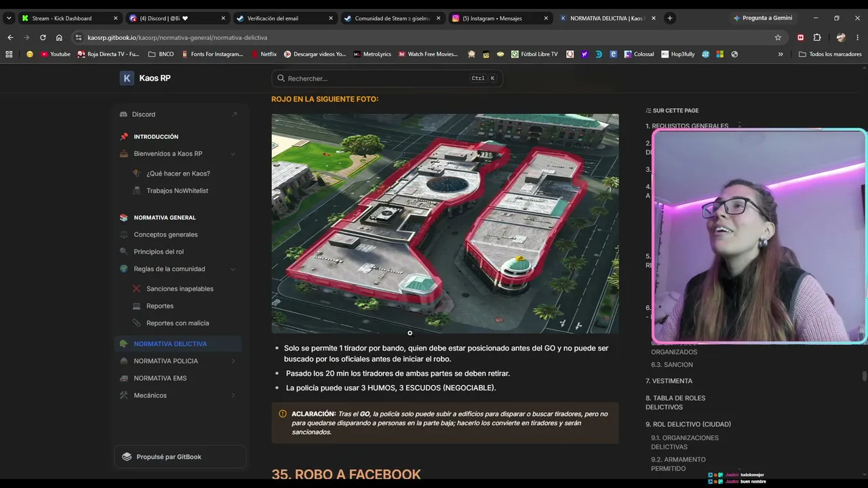Open the Roja Directa TV bookmark
The width and height of the screenshot is (868, 488).
(x=108, y=54)
